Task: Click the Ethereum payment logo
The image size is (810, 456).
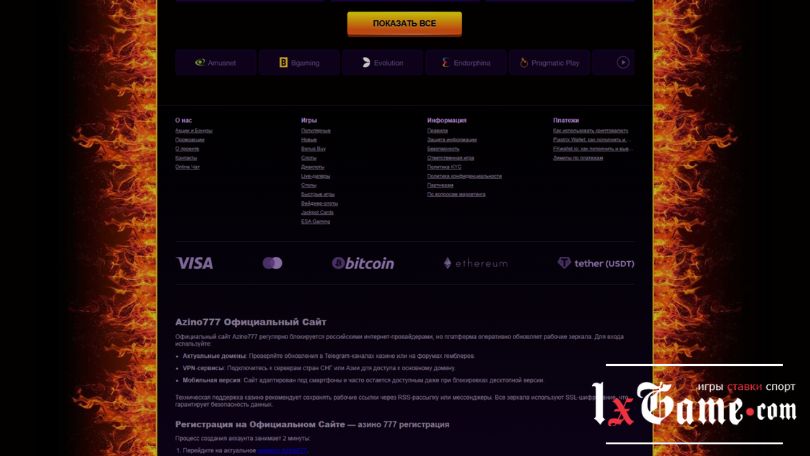Action: 475,263
